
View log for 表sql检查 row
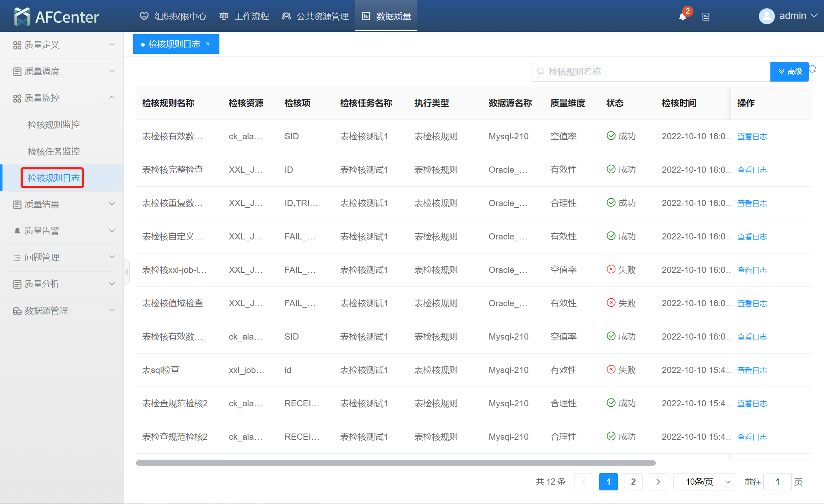tap(752, 370)
